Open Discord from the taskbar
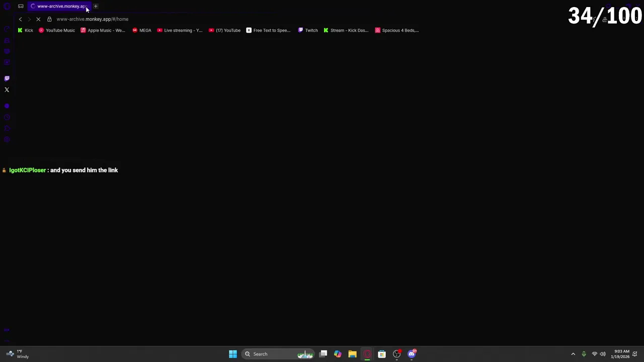The width and height of the screenshot is (644, 362). coord(412,354)
